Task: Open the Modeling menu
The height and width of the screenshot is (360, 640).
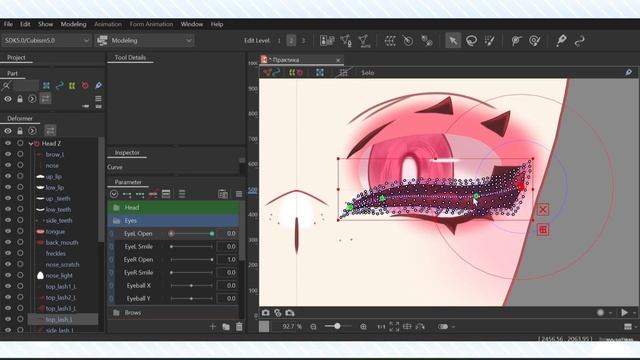Action: tap(73, 24)
